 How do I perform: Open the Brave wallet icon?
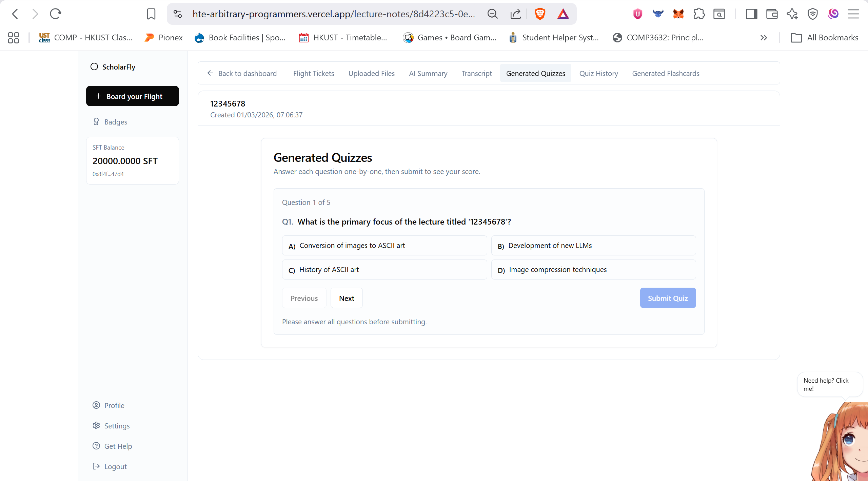[772, 14]
